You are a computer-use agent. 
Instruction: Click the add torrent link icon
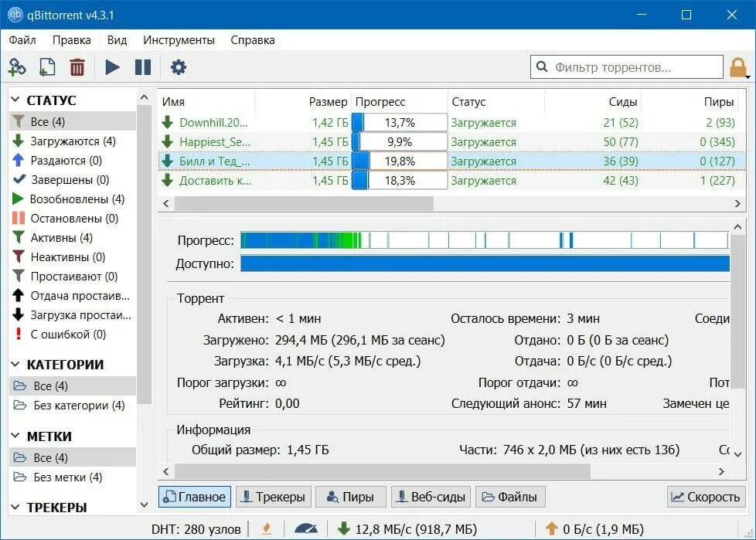17,67
